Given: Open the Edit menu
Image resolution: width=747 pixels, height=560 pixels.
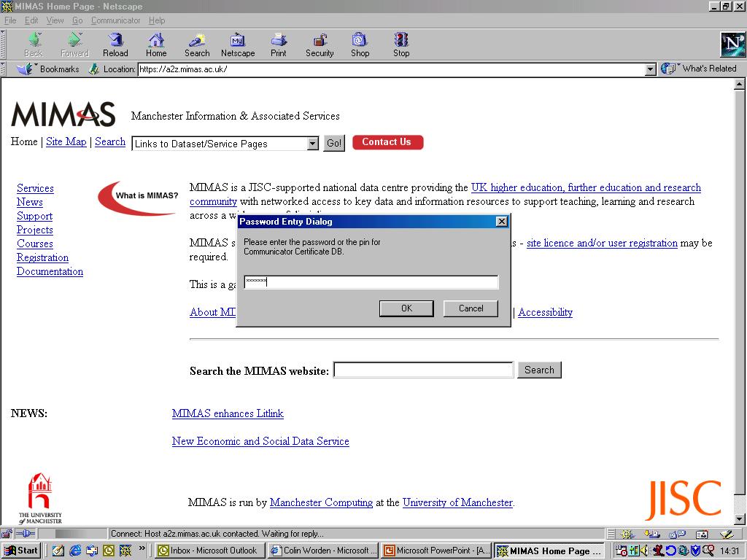Looking at the screenshot, I should pyautogui.click(x=31, y=20).
